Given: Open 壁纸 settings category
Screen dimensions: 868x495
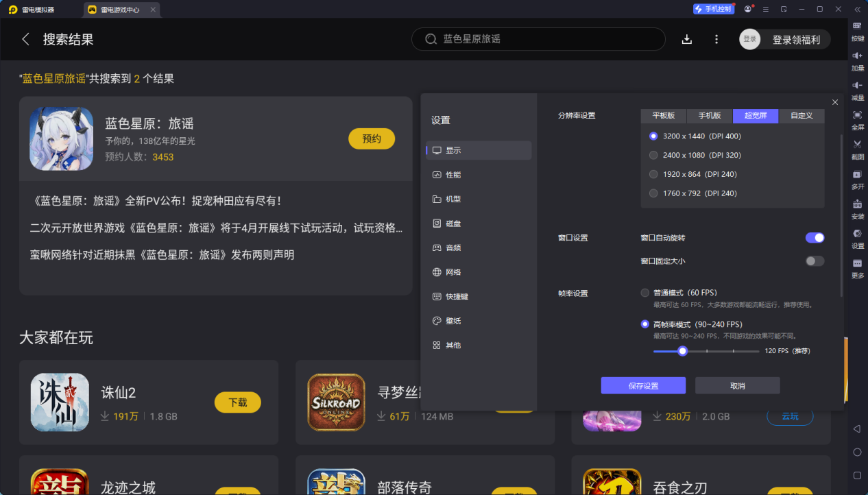Looking at the screenshot, I should pyautogui.click(x=479, y=321).
